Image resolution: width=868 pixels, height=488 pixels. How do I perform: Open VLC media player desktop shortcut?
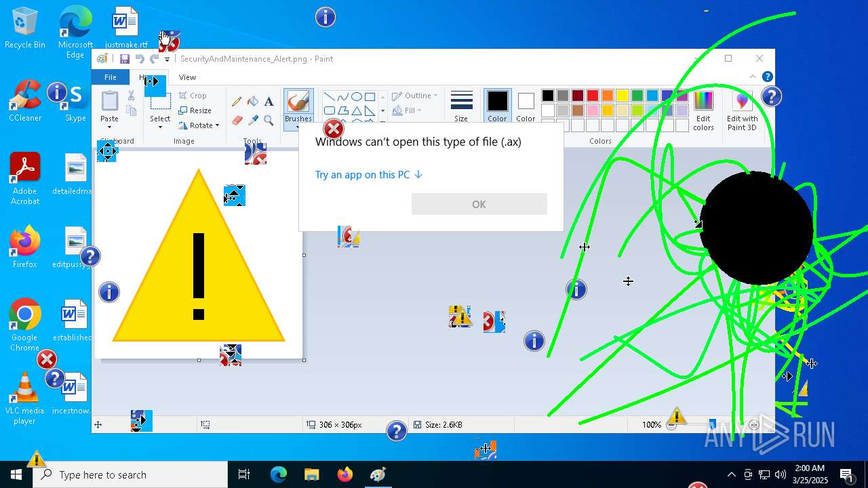tap(25, 398)
